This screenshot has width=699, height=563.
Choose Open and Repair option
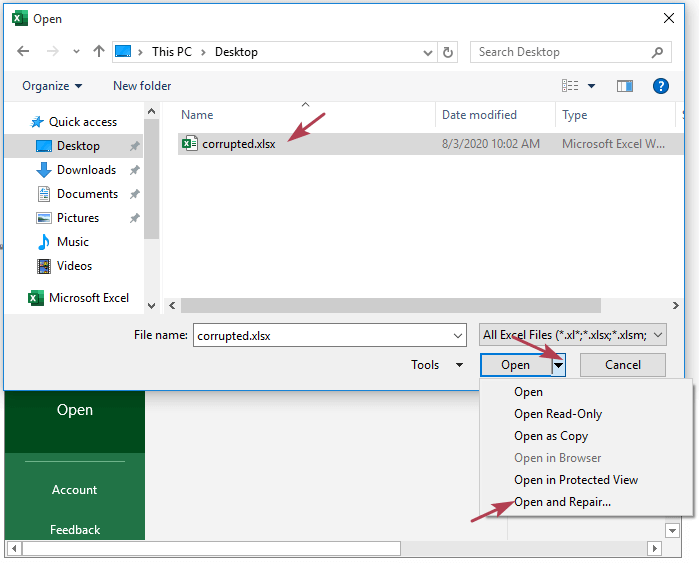point(562,502)
